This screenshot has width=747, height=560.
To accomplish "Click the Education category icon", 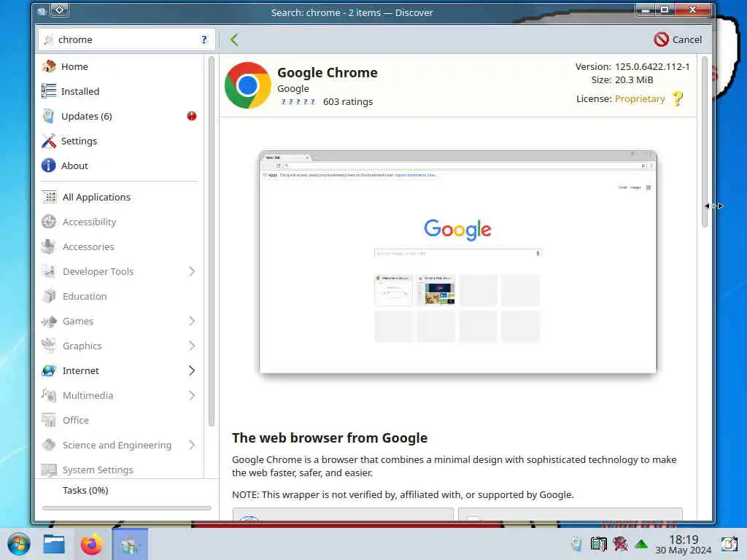I will (x=49, y=296).
